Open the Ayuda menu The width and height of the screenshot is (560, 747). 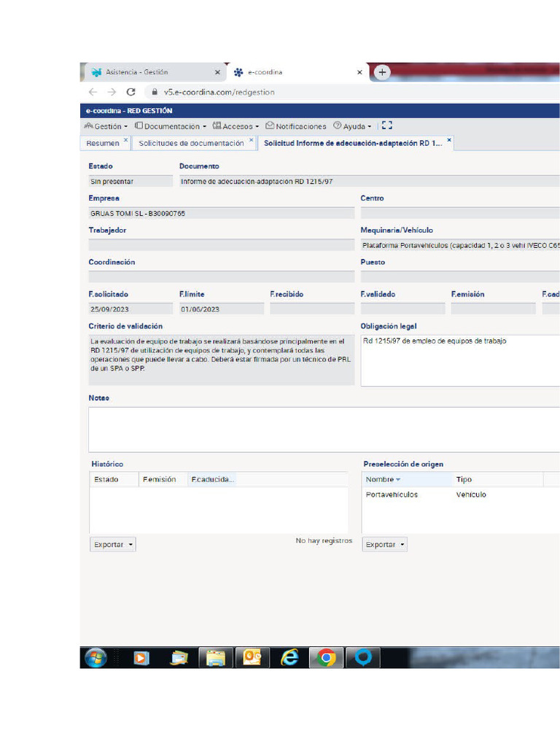(x=353, y=126)
